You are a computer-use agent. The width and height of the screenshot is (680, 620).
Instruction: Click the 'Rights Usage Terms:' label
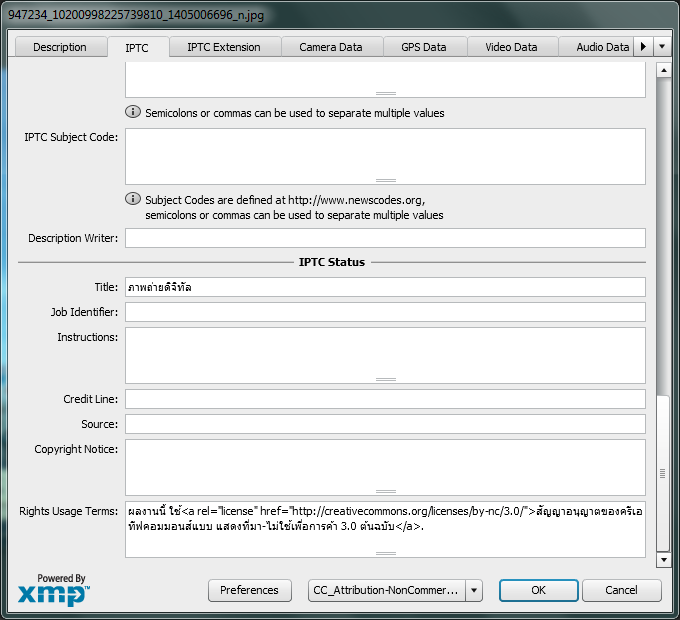[69, 511]
